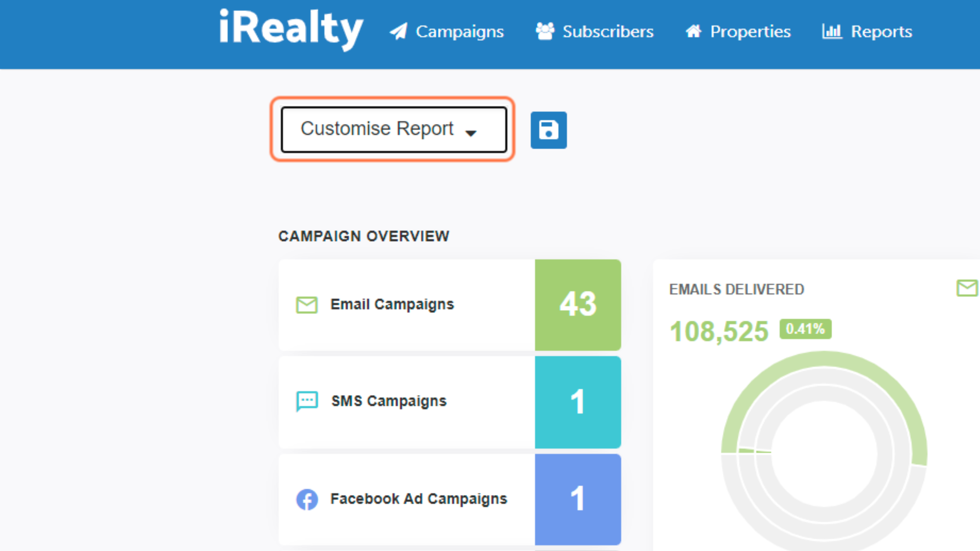Select the Facebook Ad Campaigns label
This screenshot has height=551, width=980.
[x=419, y=499]
